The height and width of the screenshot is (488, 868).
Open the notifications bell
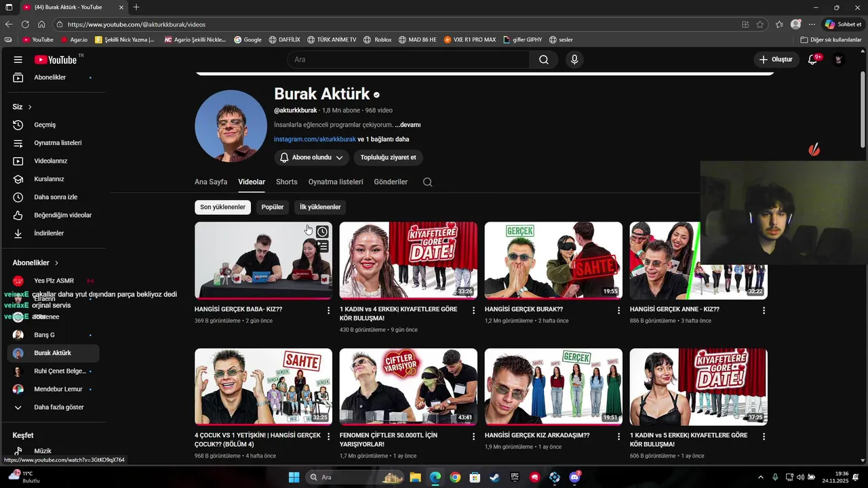point(812,60)
